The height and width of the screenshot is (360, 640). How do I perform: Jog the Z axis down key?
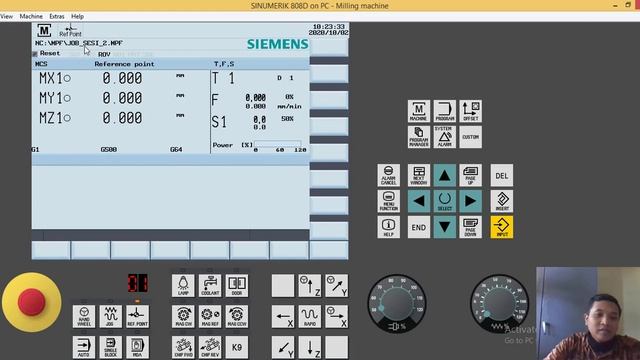click(310, 347)
